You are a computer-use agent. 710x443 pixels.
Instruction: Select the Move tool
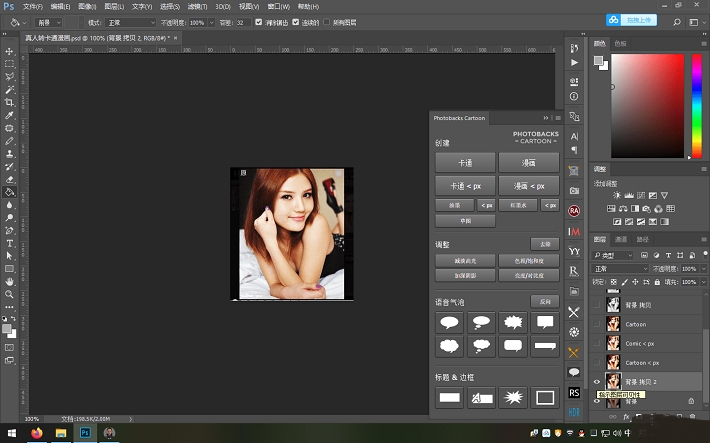click(x=9, y=51)
